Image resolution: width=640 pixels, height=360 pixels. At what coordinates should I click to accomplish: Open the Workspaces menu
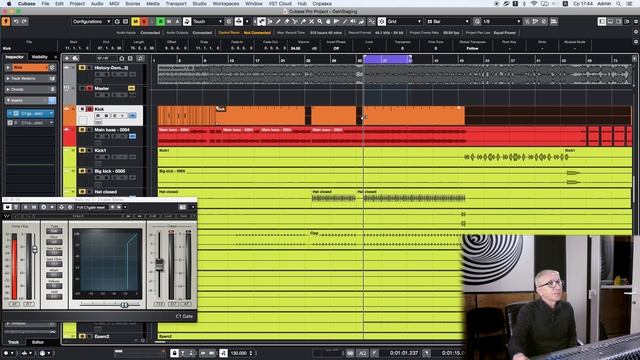[x=226, y=4]
